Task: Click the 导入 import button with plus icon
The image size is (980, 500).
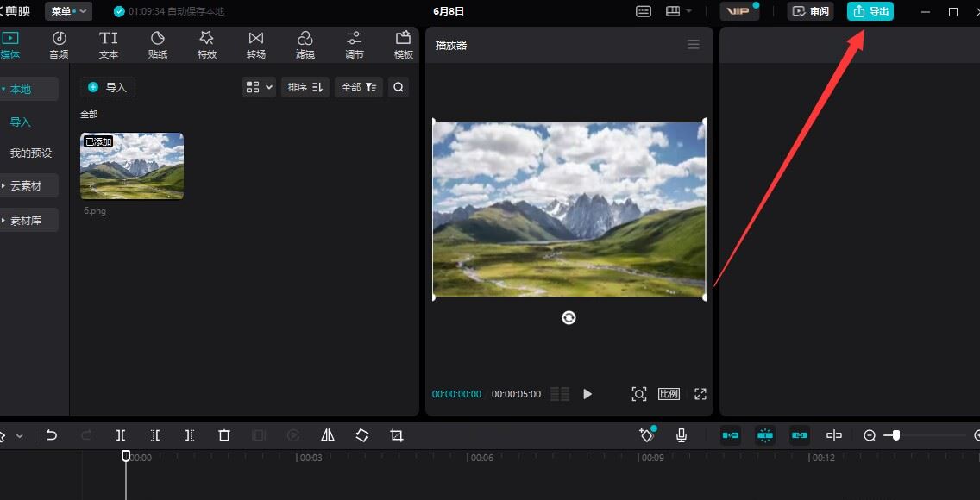Action: [108, 87]
